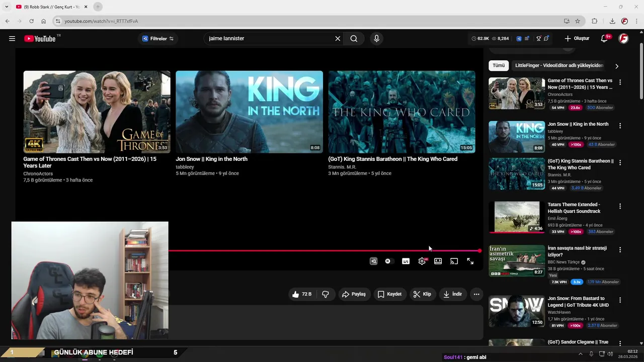Open the Filtreler filter control
Image resolution: width=644 pixels, height=362 pixels.
coord(158,39)
